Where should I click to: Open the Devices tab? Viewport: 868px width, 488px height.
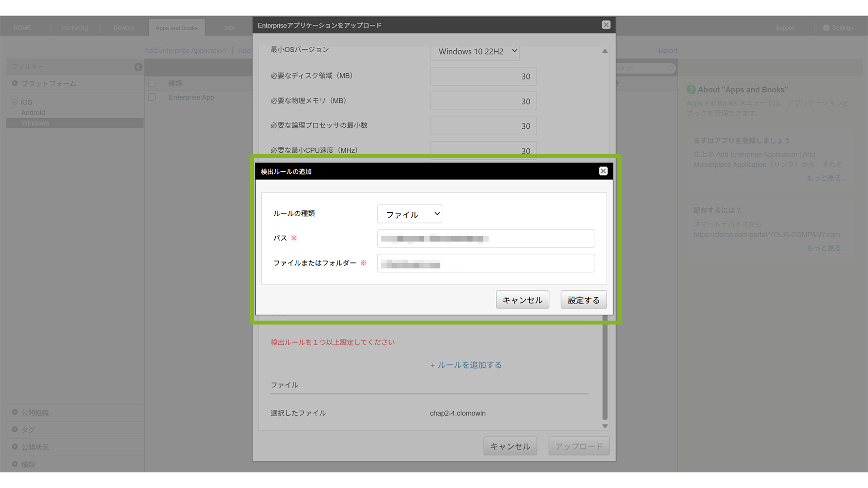(x=124, y=28)
